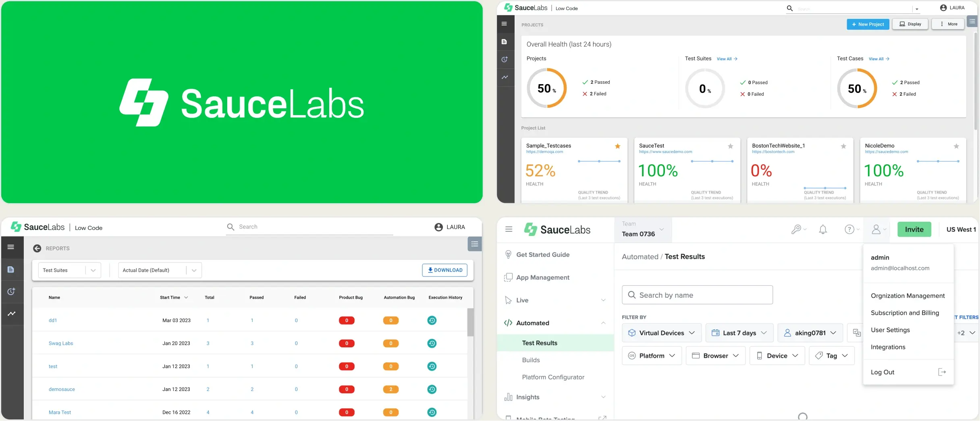Toggle favorite star on Sample_Testcases project
980x421 pixels.
click(x=617, y=146)
